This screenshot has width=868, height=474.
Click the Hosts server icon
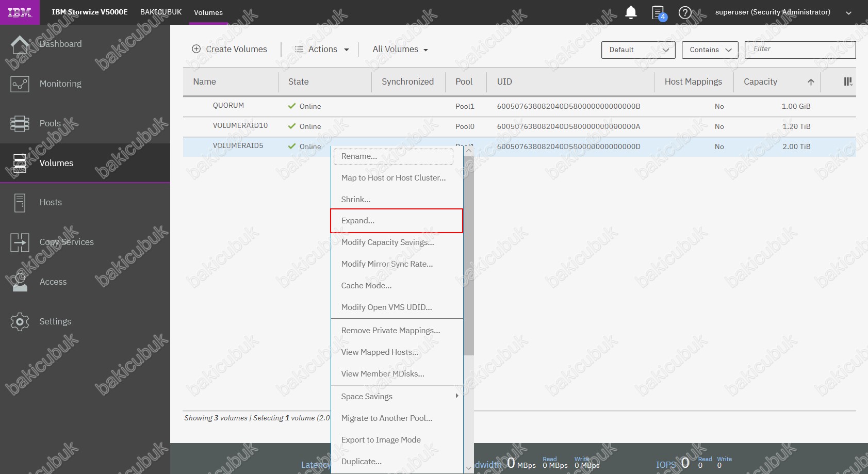20,203
